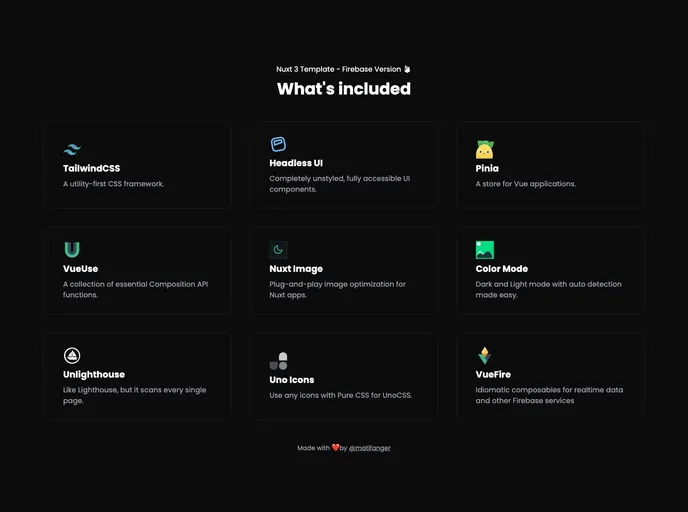Viewport: 688px width, 512px height.
Task: Select the Uno Icons card title
Action: click(x=292, y=380)
